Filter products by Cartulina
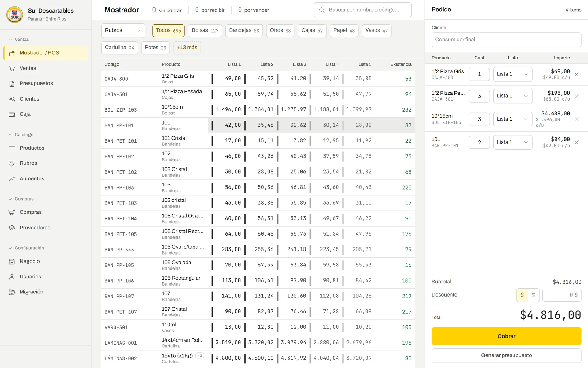This screenshot has height=368, width=588. [x=119, y=48]
